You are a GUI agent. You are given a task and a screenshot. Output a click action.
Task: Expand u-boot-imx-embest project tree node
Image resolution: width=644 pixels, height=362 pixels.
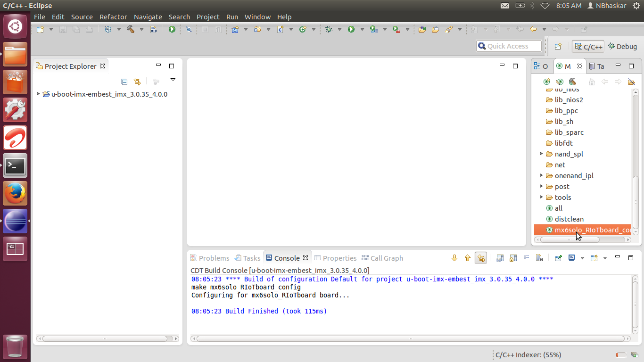(x=38, y=94)
